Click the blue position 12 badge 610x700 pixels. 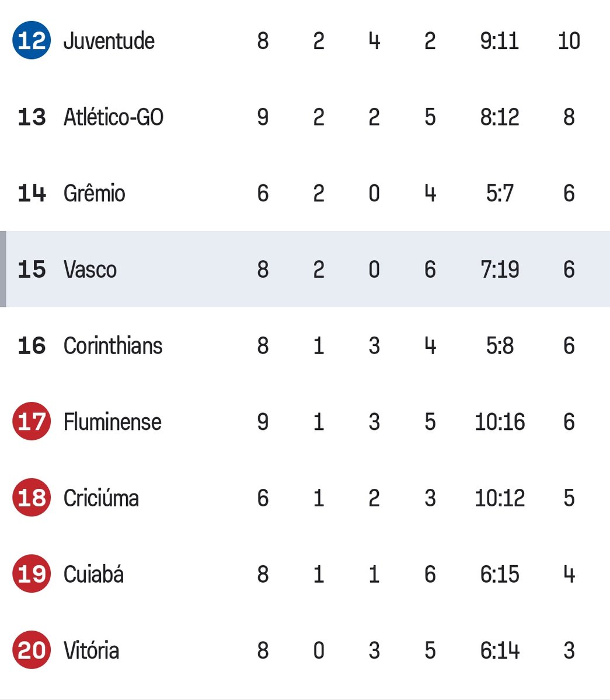click(x=32, y=40)
